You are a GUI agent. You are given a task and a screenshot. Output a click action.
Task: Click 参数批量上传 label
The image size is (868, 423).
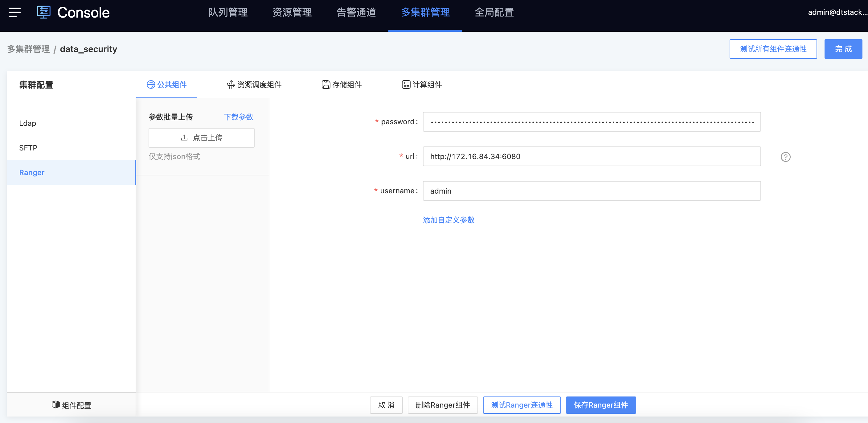click(x=171, y=117)
